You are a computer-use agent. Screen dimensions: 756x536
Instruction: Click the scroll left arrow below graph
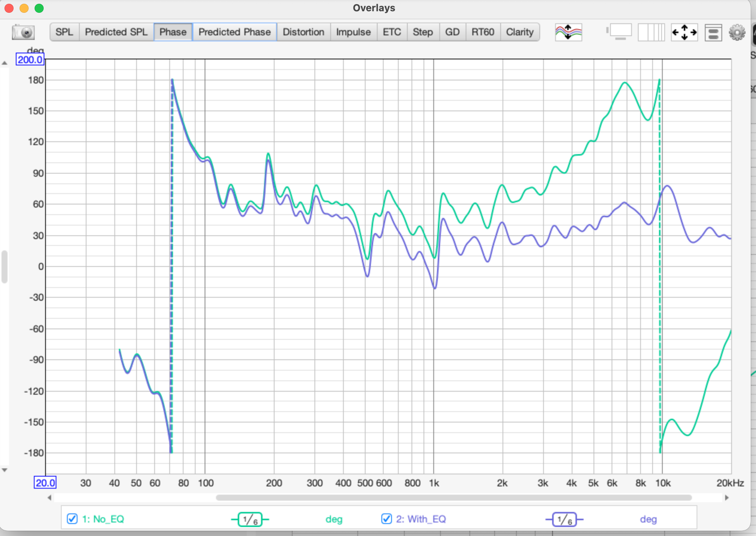pos(49,498)
